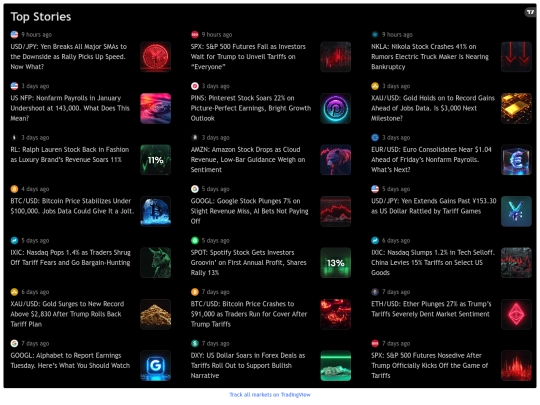Click the purple Pinterest logo thumbnail
This screenshot has width=540, height=405.
pyautogui.click(x=336, y=108)
